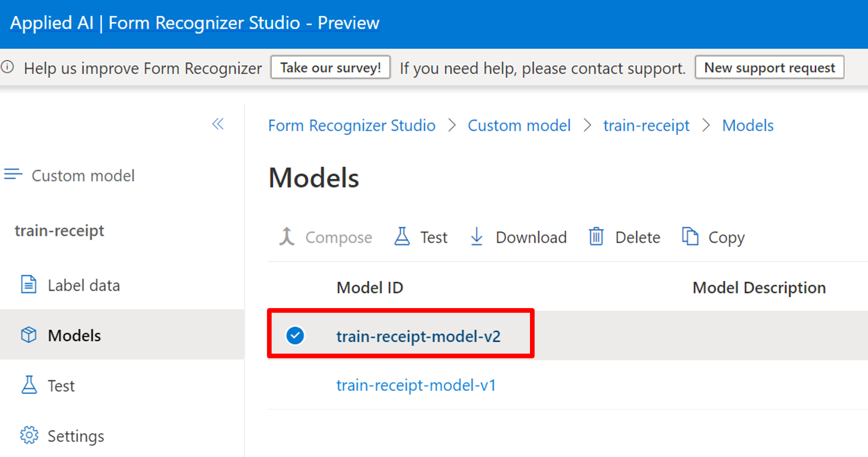Deselect the train-receipt-model-v2 checkmark

pyautogui.click(x=295, y=336)
